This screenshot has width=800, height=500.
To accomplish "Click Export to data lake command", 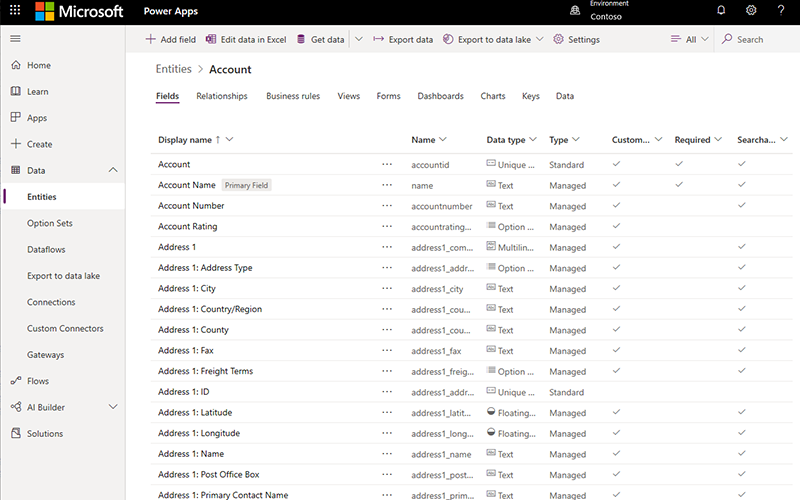I will [x=487, y=39].
